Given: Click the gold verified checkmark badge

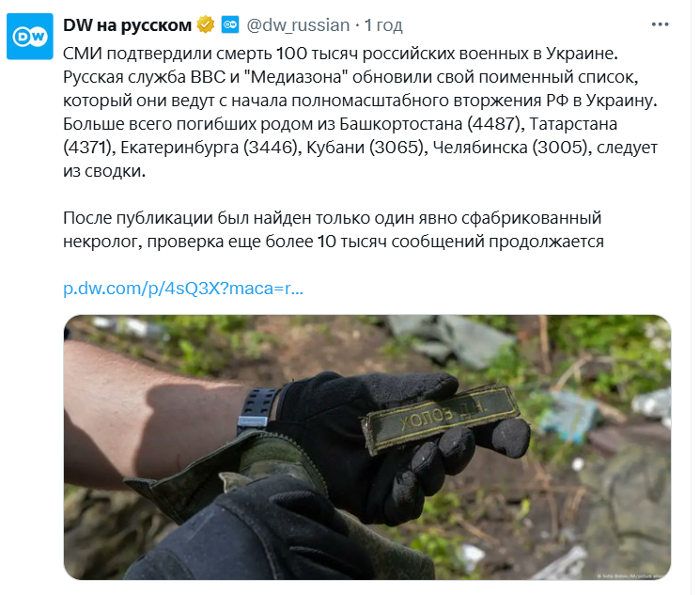Looking at the screenshot, I should 206,25.
